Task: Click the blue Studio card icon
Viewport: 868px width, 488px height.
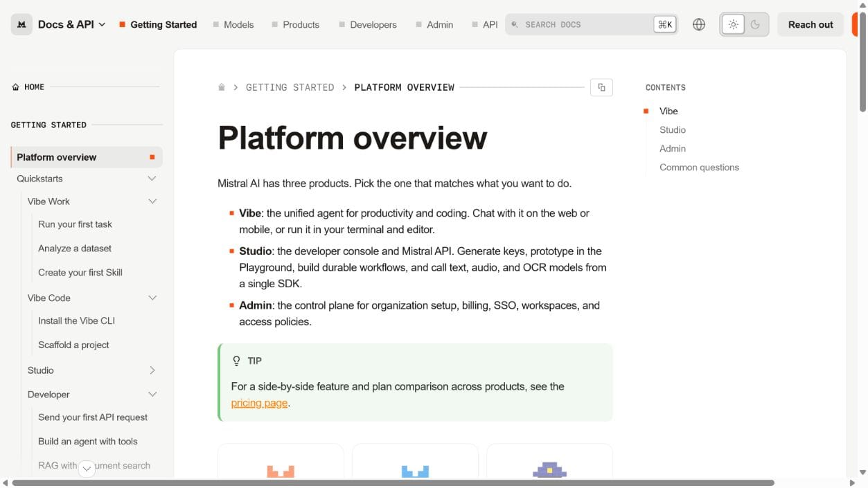Action: point(415,471)
